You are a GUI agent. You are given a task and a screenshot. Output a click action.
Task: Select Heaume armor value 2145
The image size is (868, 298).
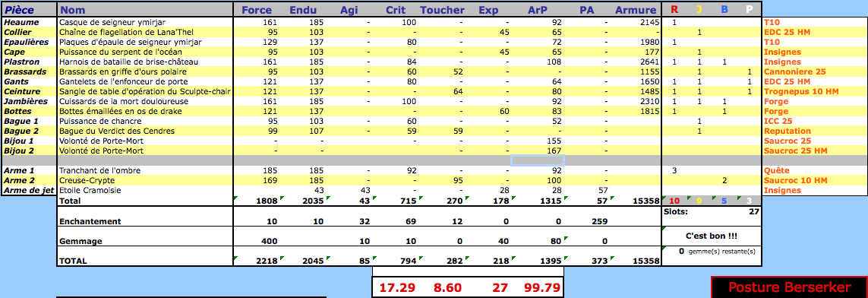(x=650, y=23)
